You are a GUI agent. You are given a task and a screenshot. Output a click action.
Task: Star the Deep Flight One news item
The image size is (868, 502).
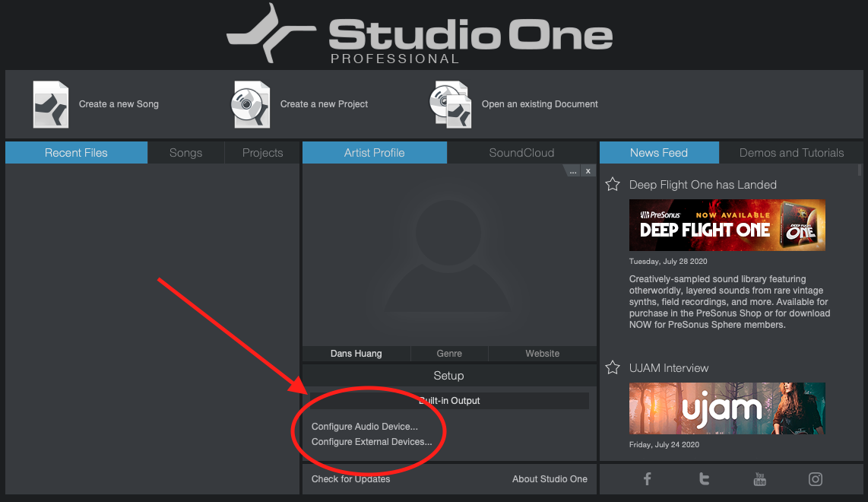(x=613, y=183)
